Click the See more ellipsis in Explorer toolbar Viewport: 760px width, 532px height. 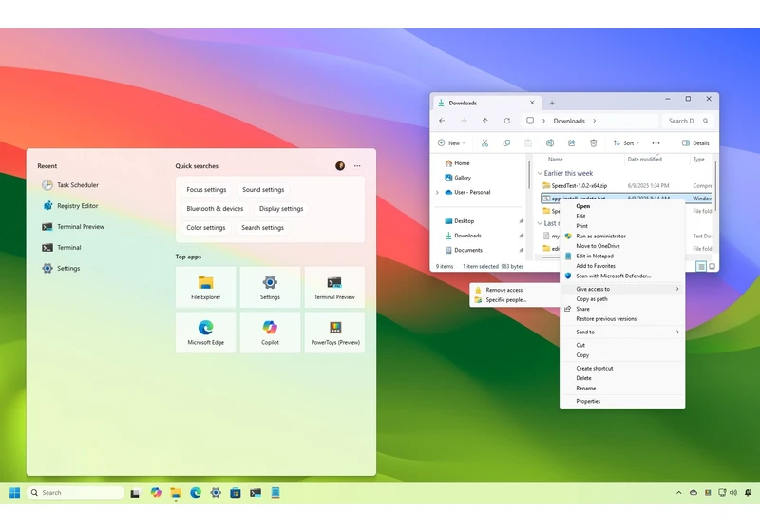coord(655,142)
